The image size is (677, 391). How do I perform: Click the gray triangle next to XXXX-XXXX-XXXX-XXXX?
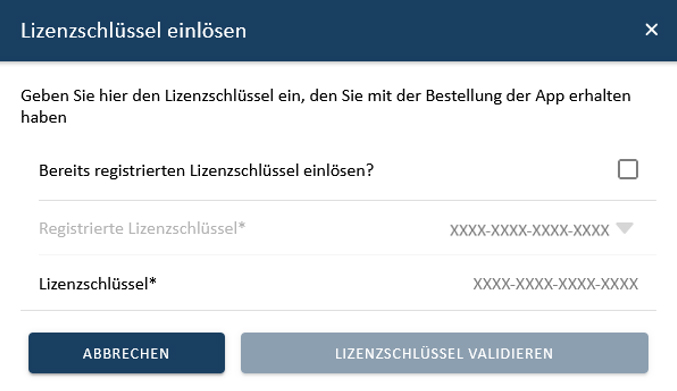click(x=624, y=227)
